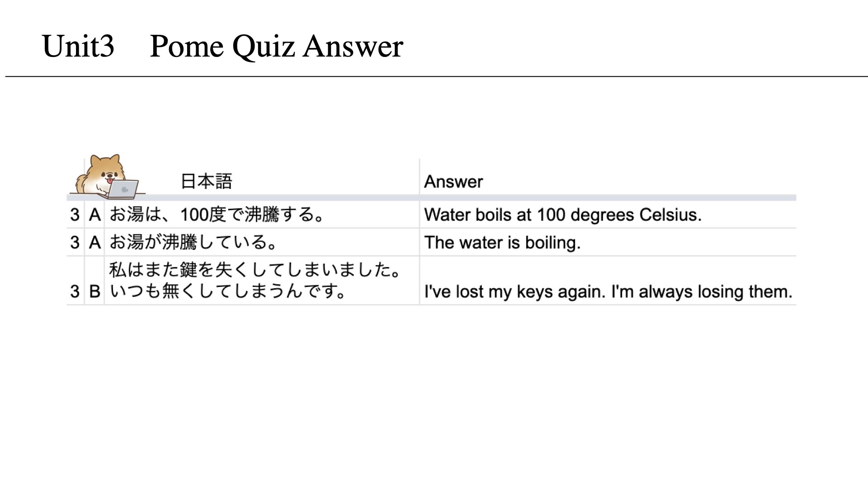This screenshot has width=868, height=488.
Task: Click the 日本語 column header
Action: (x=207, y=182)
